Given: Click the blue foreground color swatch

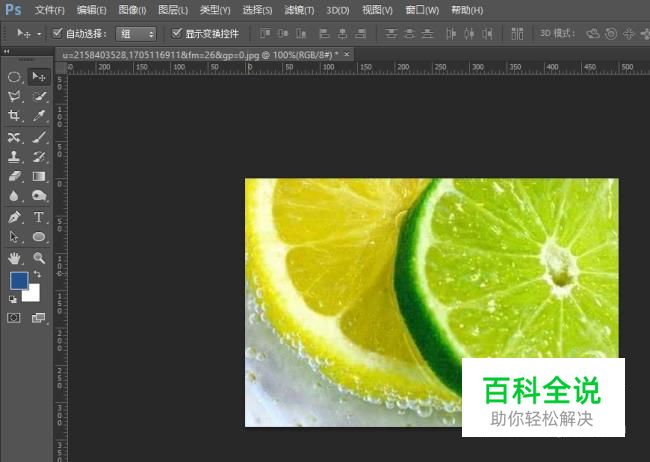Looking at the screenshot, I should (18, 281).
